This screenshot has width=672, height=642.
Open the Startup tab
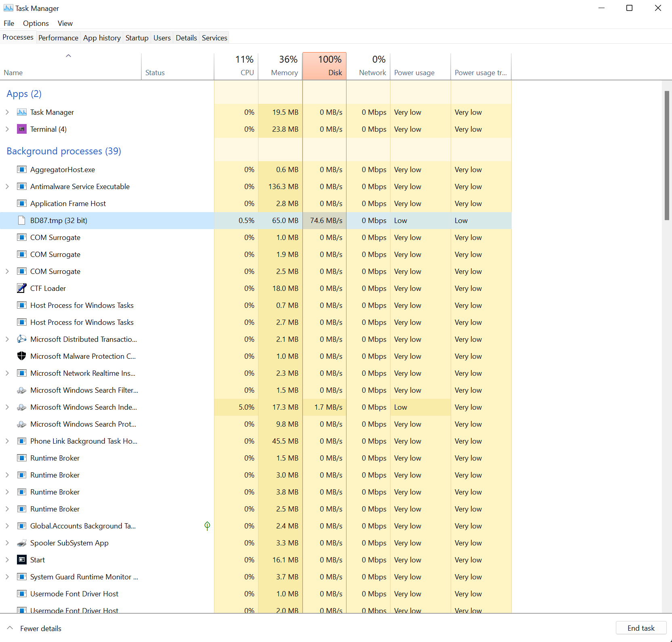(x=137, y=38)
